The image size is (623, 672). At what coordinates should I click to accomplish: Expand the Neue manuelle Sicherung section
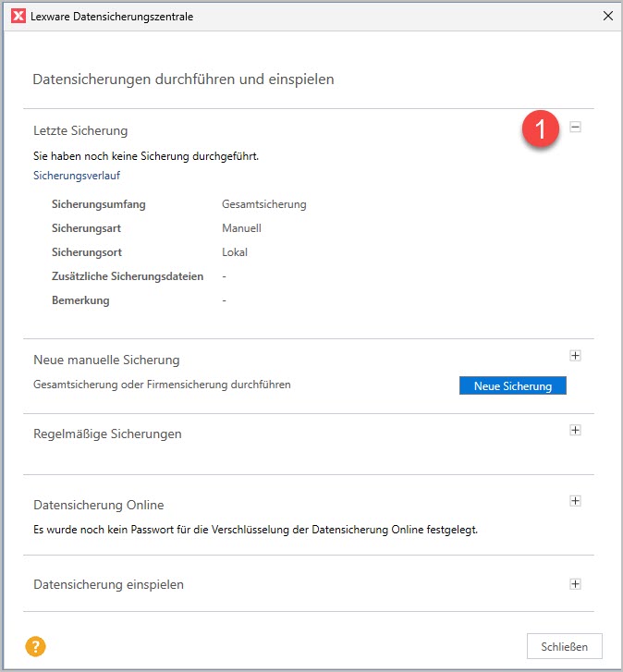tap(575, 355)
